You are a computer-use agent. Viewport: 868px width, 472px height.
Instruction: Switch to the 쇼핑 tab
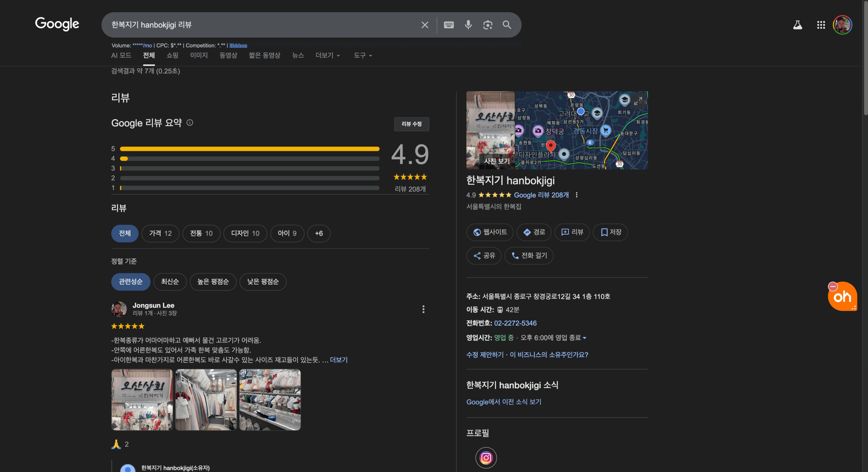point(172,55)
